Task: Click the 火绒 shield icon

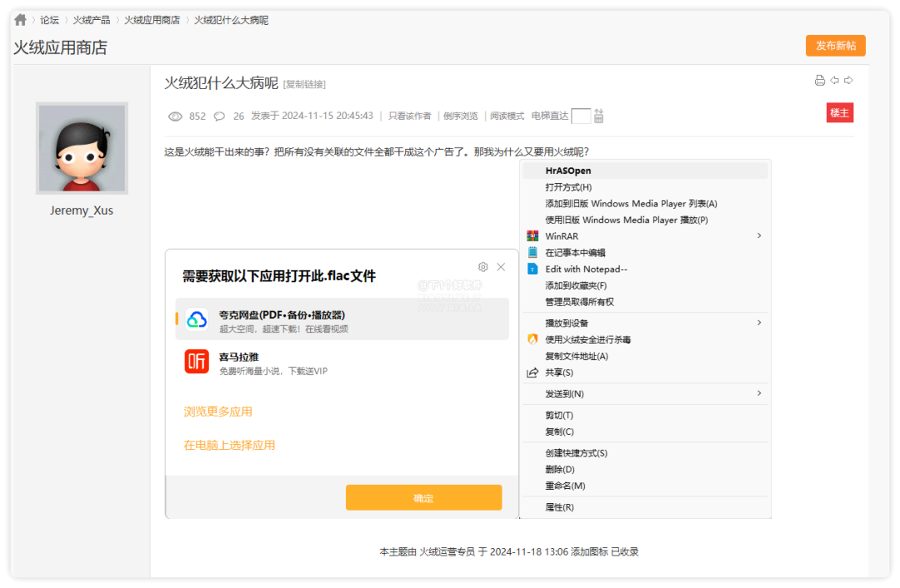Action: point(532,339)
